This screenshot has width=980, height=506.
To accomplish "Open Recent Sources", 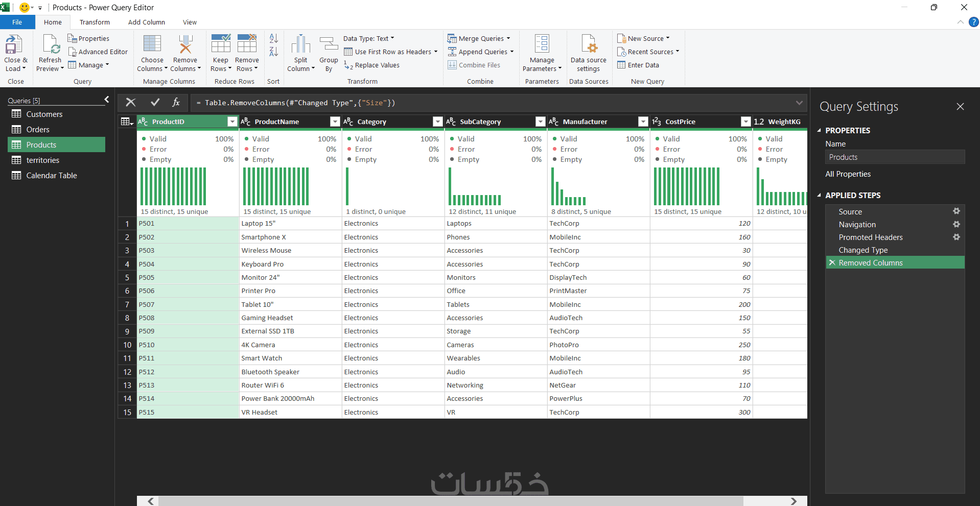I will click(648, 52).
